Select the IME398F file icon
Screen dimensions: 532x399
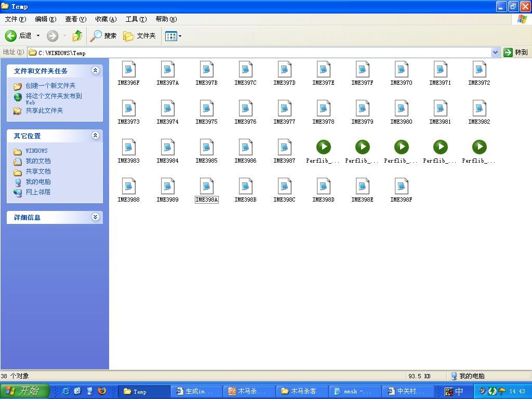402,187
